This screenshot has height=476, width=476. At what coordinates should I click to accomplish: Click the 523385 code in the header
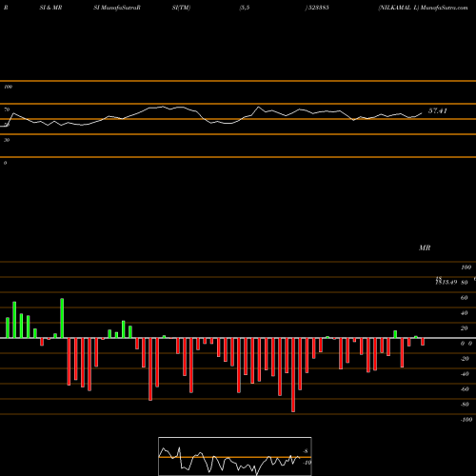(318, 8)
